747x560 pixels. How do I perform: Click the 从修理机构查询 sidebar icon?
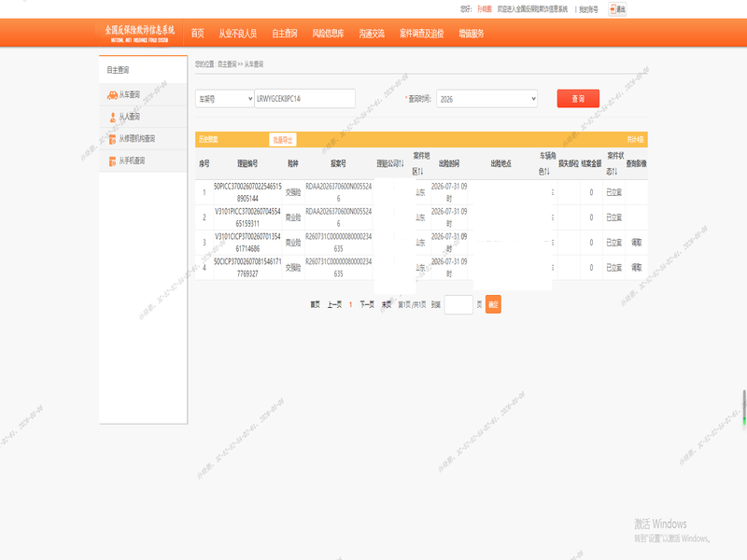pos(112,139)
